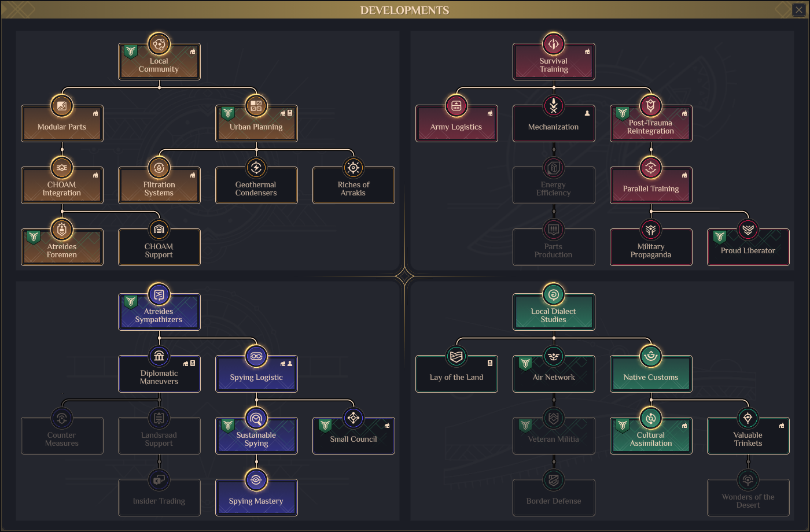This screenshot has height=532, width=810.
Task: Select the Survival Training development card
Action: [554, 61]
